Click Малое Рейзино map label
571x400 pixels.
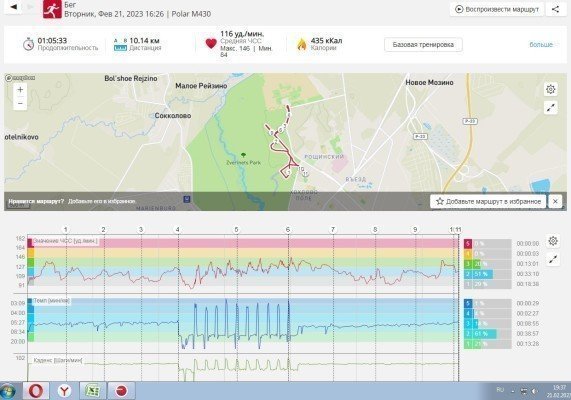(201, 86)
